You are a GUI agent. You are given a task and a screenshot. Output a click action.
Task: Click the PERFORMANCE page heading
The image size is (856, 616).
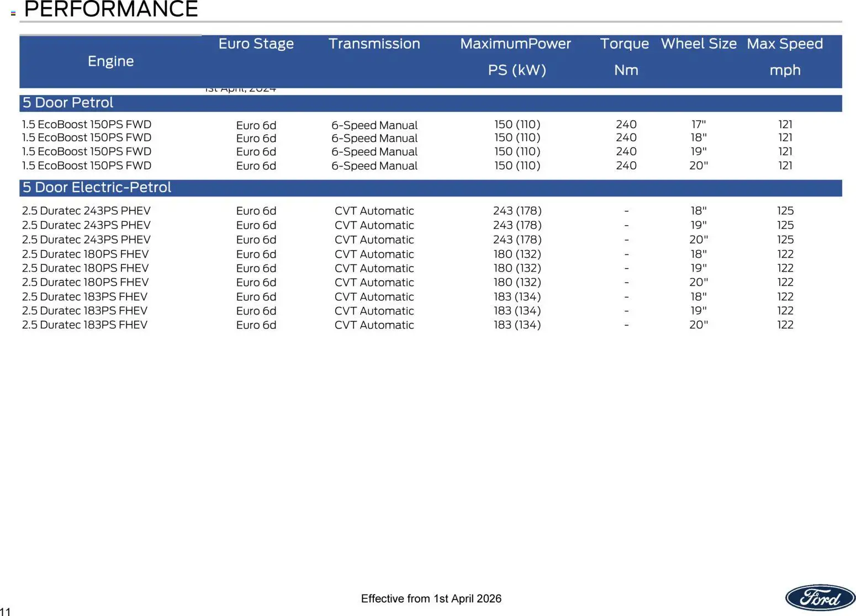pos(111,9)
